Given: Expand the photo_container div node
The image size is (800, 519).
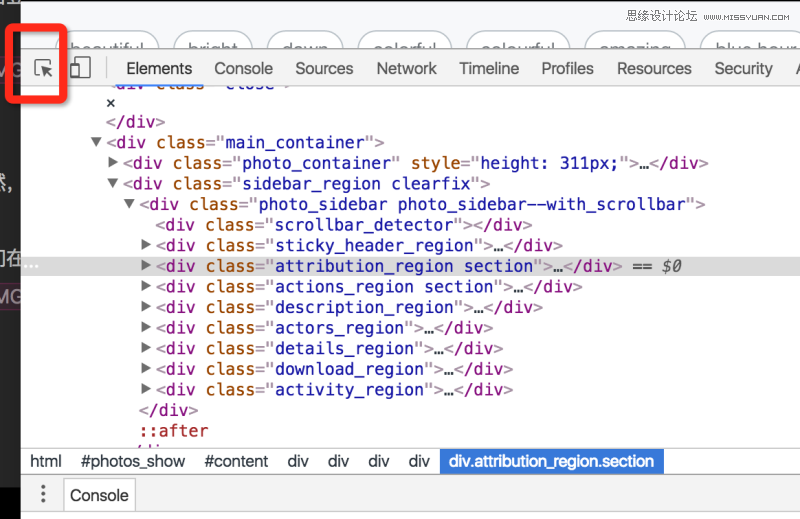Looking at the screenshot, I should point(113,162).
